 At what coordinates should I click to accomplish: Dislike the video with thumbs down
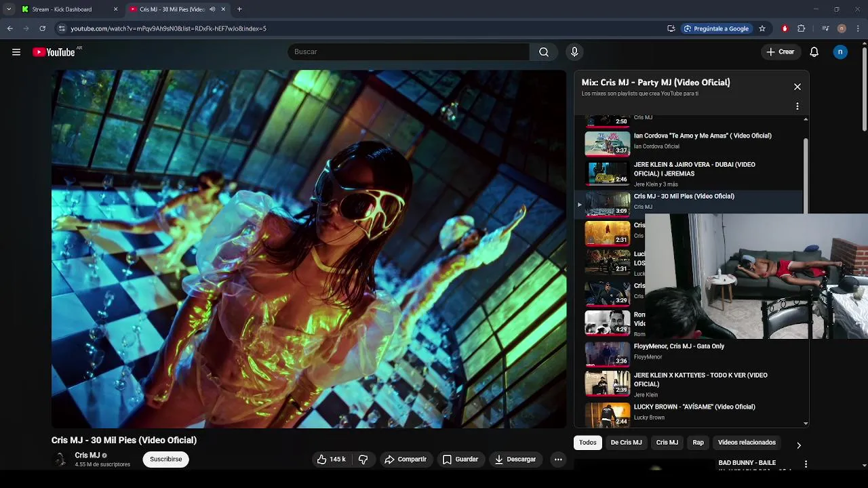coord(363,460)
